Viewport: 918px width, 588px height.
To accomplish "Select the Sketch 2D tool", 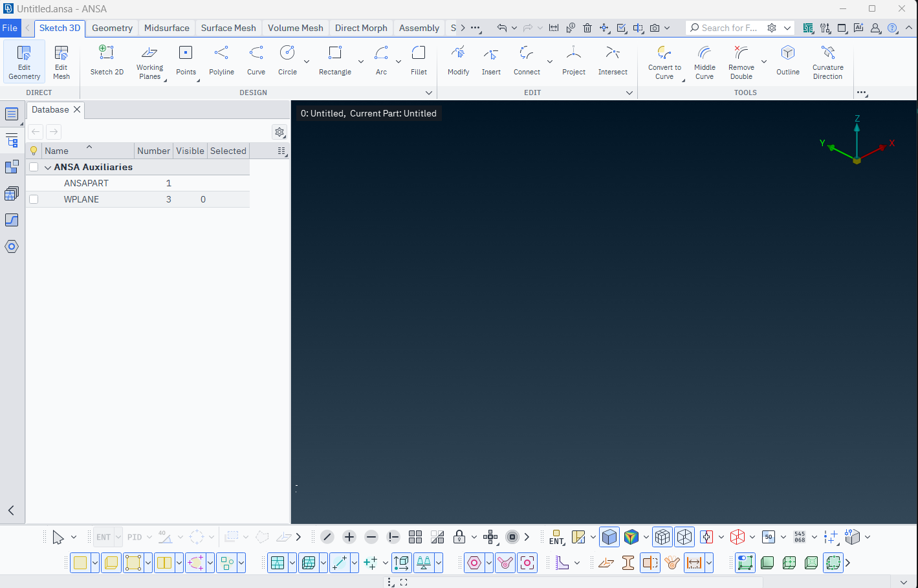I will pos(107,61).
